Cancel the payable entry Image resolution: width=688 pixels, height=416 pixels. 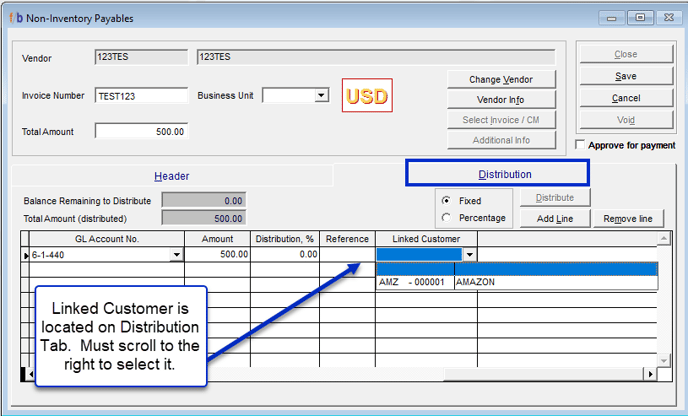[x=625, y=98]
